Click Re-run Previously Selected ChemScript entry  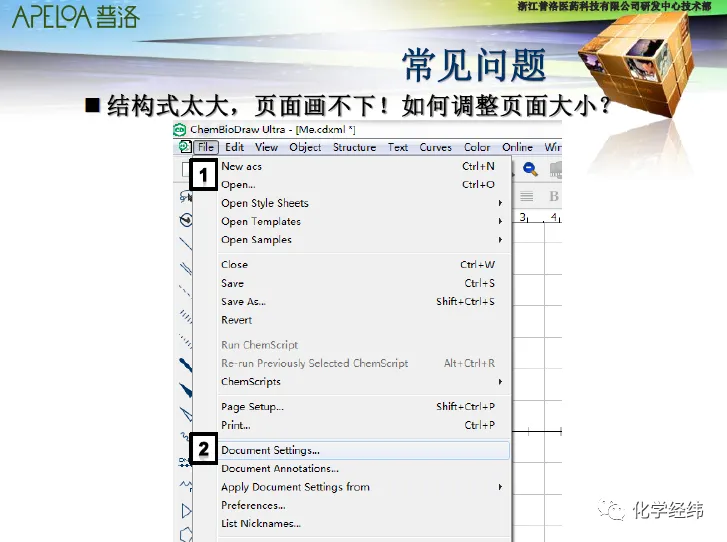tap(364, 363)
